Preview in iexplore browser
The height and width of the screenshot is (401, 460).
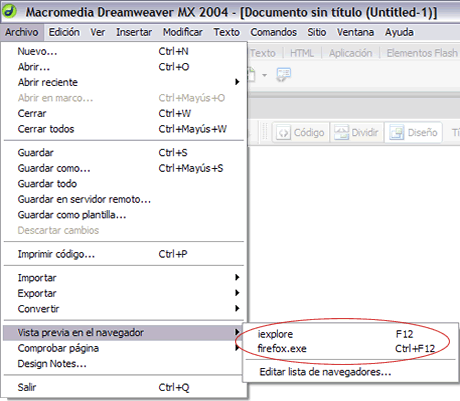coord(351,334)
